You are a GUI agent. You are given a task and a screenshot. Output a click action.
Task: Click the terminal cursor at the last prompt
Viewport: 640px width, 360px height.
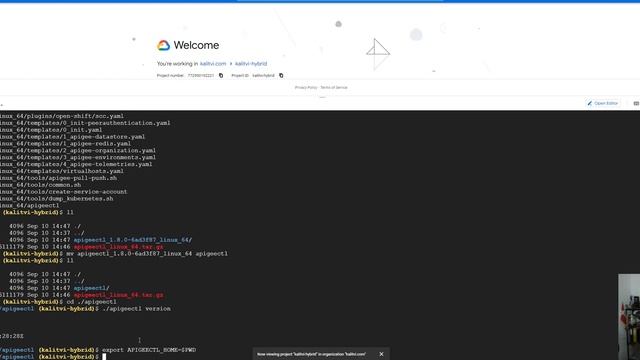click(x=104, y=357)
